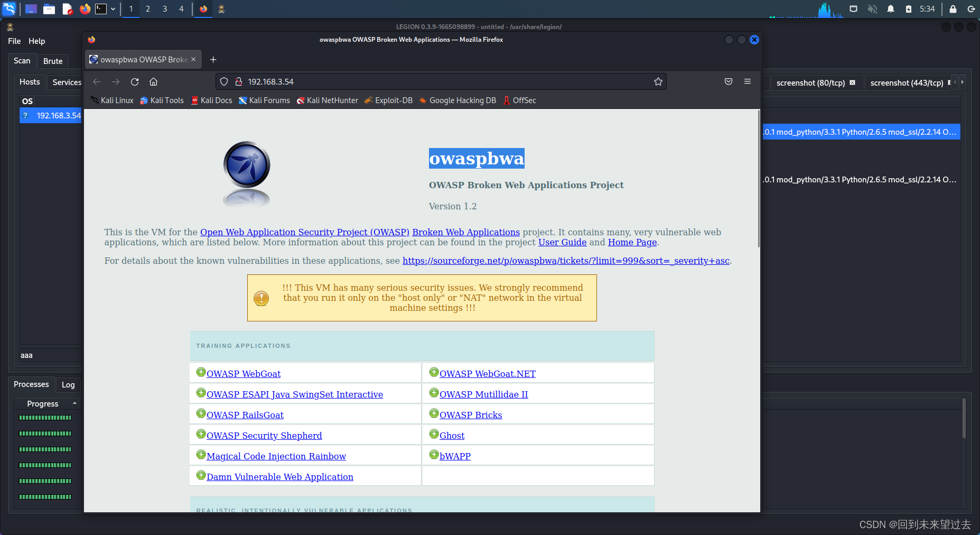
Task: Expand the Ghost entry plus icon
Action: [434, 433]
